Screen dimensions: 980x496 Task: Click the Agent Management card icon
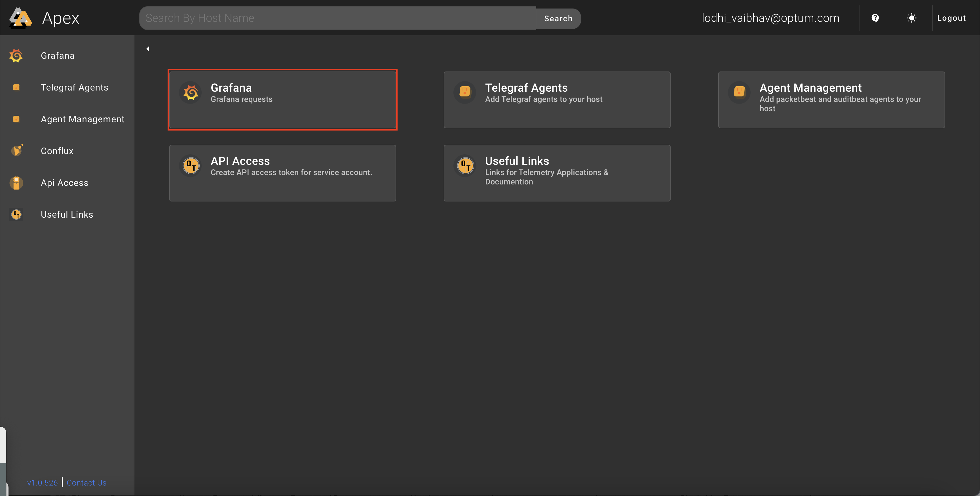[739, 92]
